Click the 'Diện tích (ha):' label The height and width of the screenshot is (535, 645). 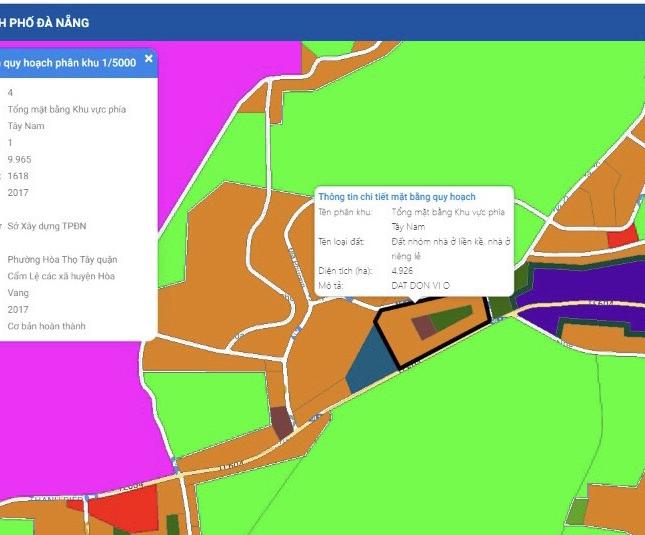(x=345, y=271)
